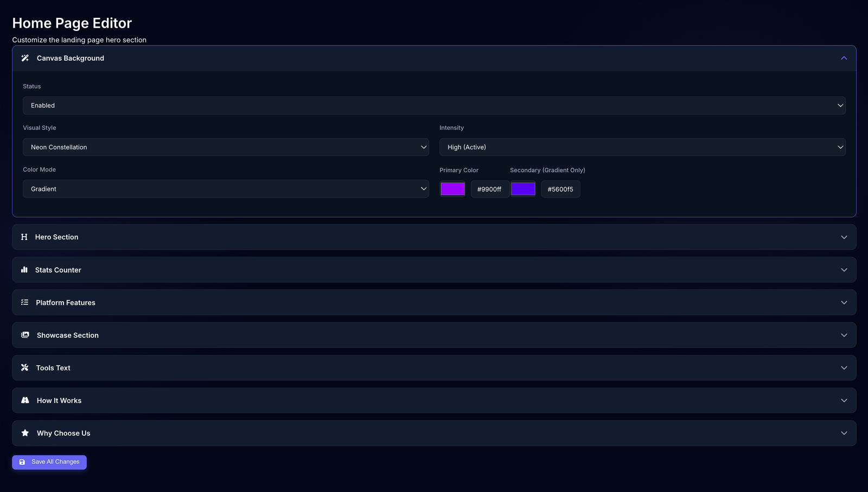Image resolution: width=868 pixels, height=492 pixels.
Task: Open the Visual Style dropdown
Action: click(x=226, y=147)
